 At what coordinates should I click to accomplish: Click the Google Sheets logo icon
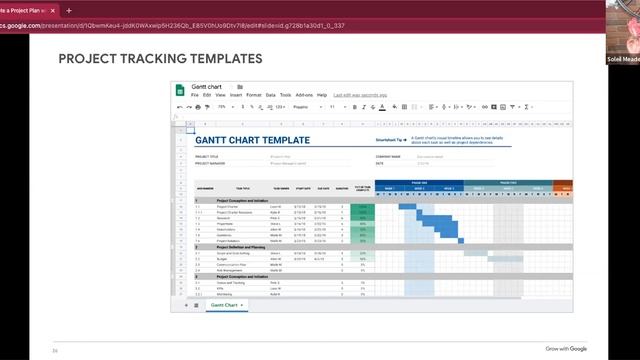180,90
